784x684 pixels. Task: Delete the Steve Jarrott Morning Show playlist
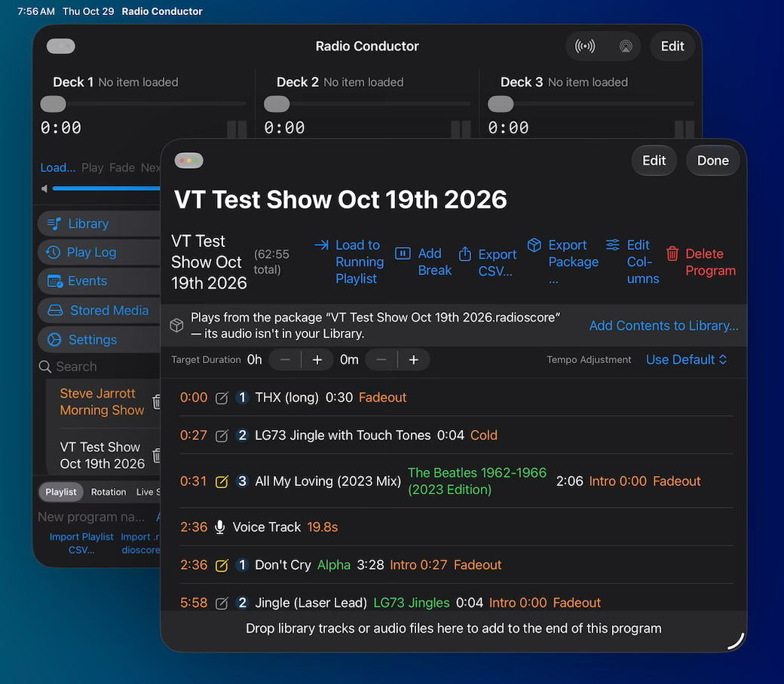click(157, 402)
